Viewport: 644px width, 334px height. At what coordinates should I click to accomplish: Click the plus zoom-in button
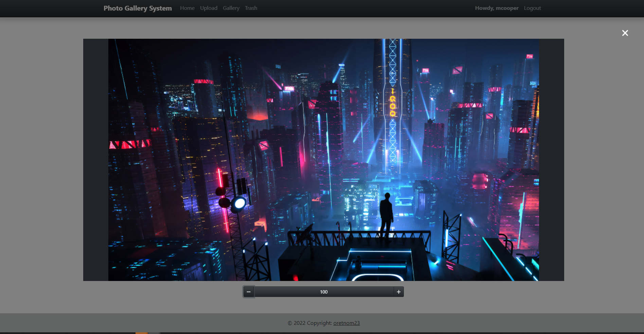tap(399, 292)
